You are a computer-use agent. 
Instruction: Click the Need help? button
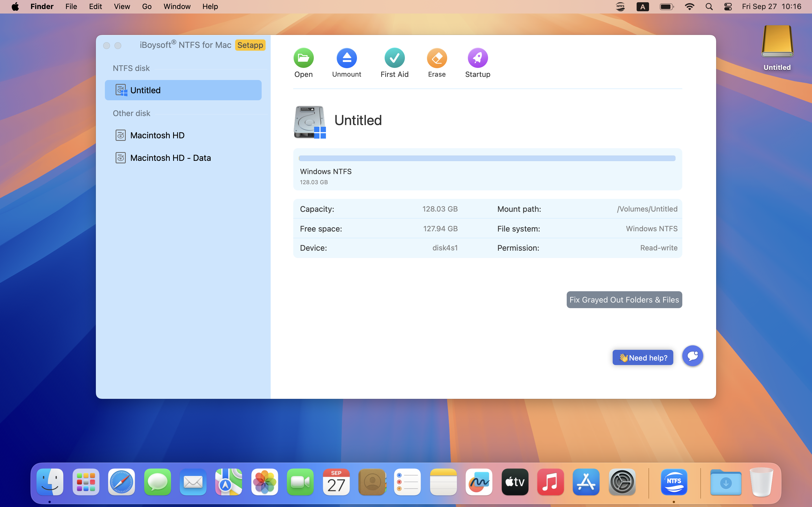(643, 357)
